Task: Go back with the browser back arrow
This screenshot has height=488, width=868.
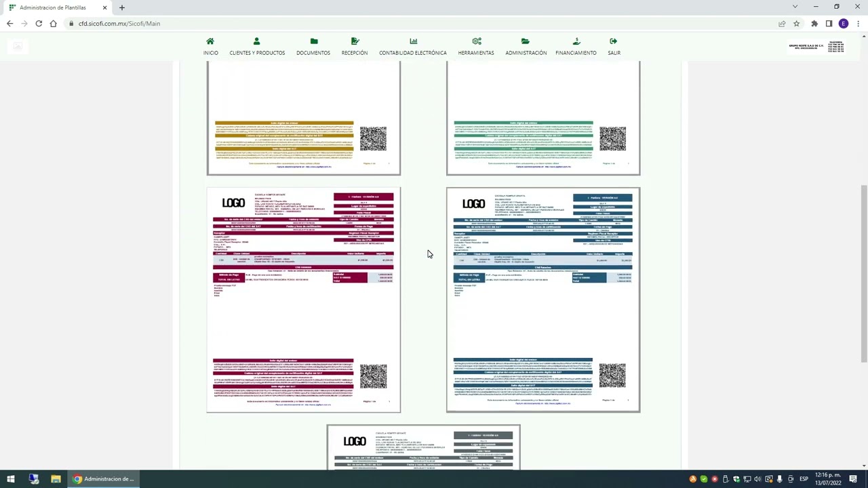Action: point(9,24)
